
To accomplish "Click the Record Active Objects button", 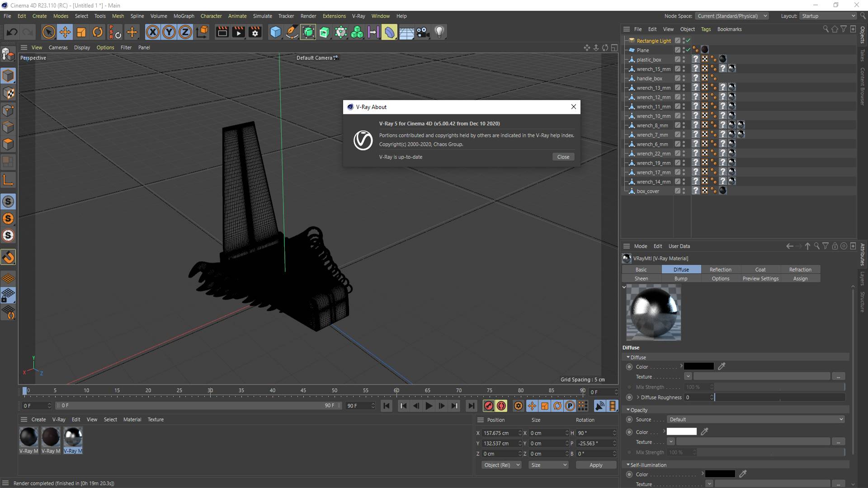I will pyautogui.click(x=488, y=406).
